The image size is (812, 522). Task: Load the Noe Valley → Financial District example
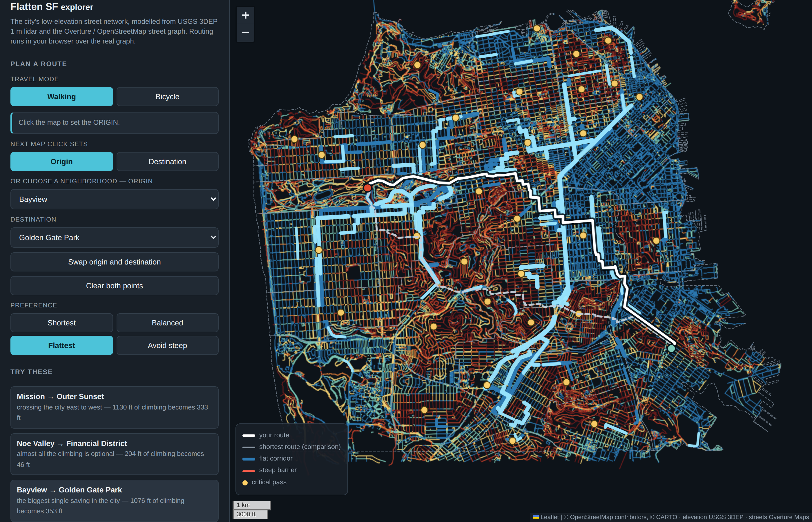click(115, 454)
